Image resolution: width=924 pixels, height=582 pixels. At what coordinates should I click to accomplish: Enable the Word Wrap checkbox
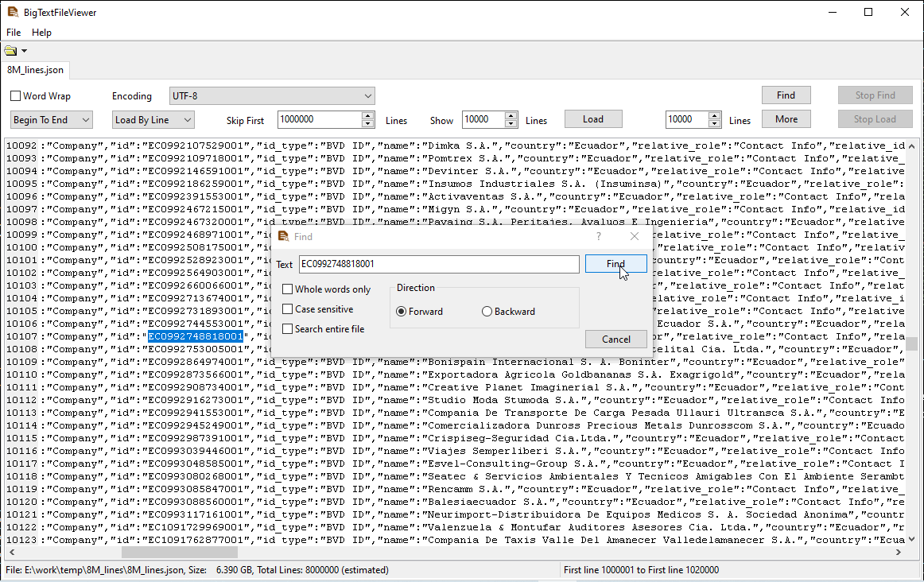tap(16, 96)
